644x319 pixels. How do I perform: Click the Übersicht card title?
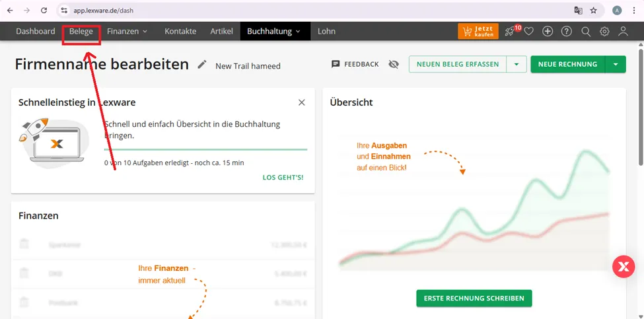pos(351,102)
